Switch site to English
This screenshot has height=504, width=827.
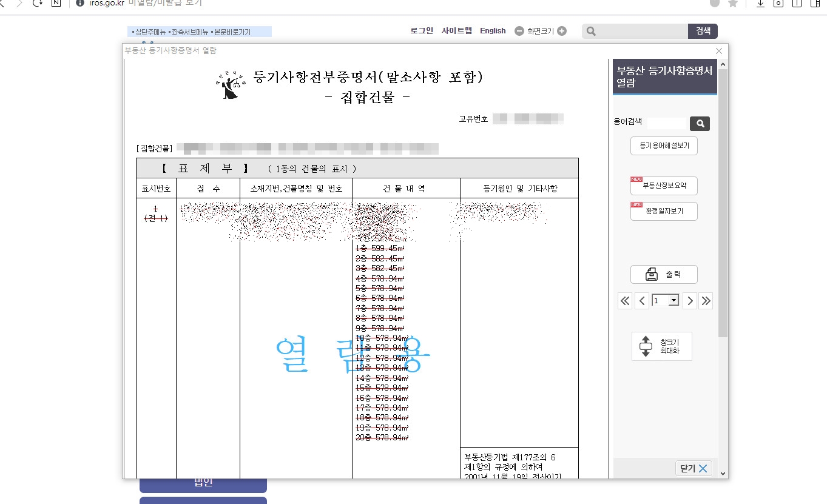[493, 31]
